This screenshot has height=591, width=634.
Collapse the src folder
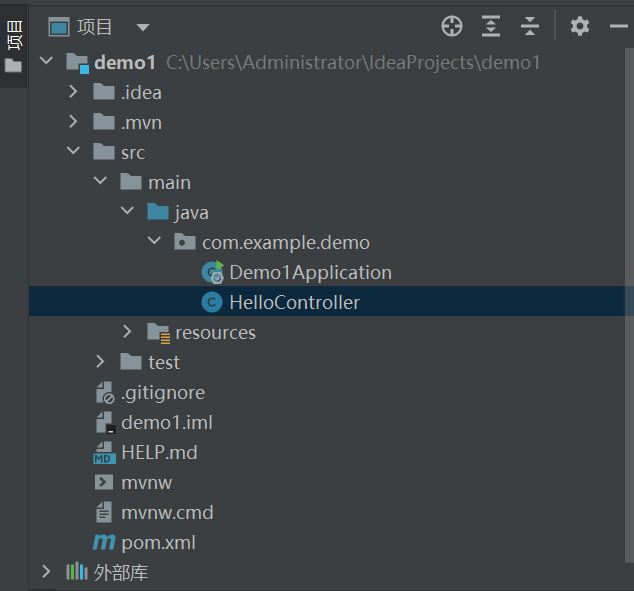pyautogui.click(x=73, y=153)
